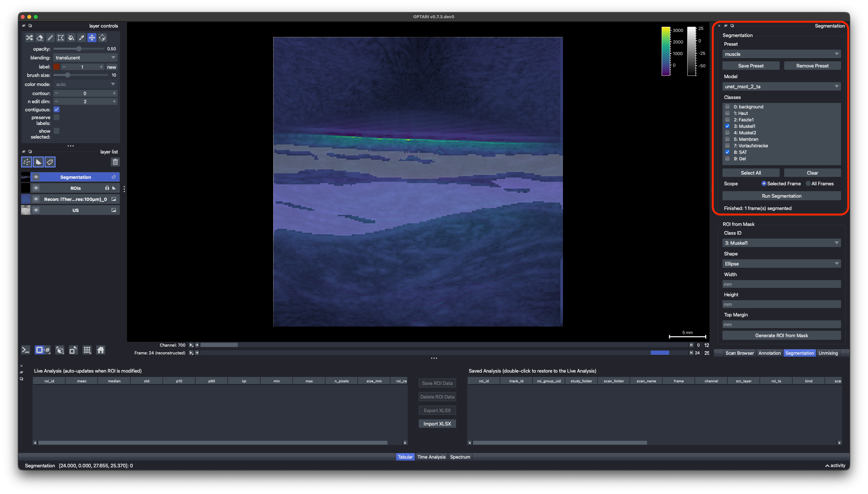868x494 pixels.
Task: Open the Model dropdown unet_msot_2_ta
Action: click(782, 87)
